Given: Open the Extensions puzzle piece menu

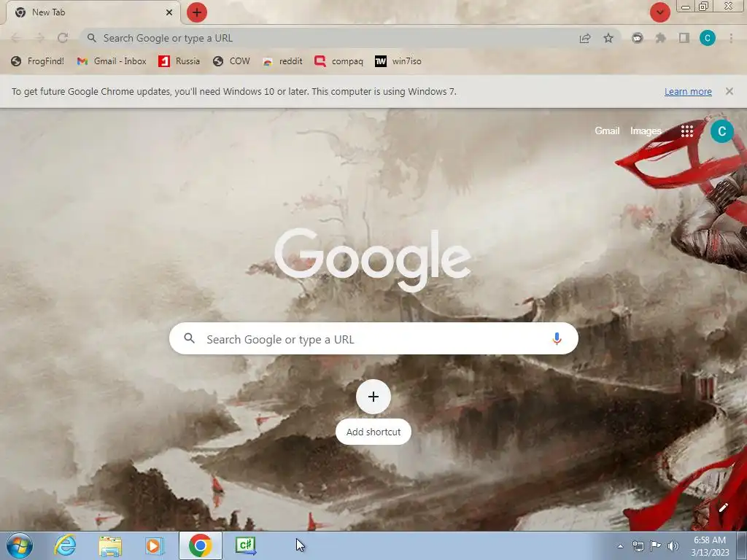Looking at the screenshot, I should coord(660,38).
